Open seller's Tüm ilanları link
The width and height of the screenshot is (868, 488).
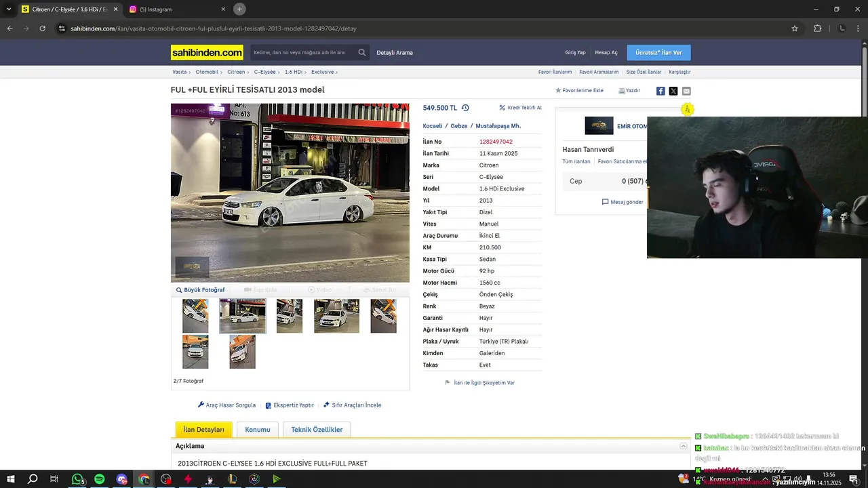[576, 161]
